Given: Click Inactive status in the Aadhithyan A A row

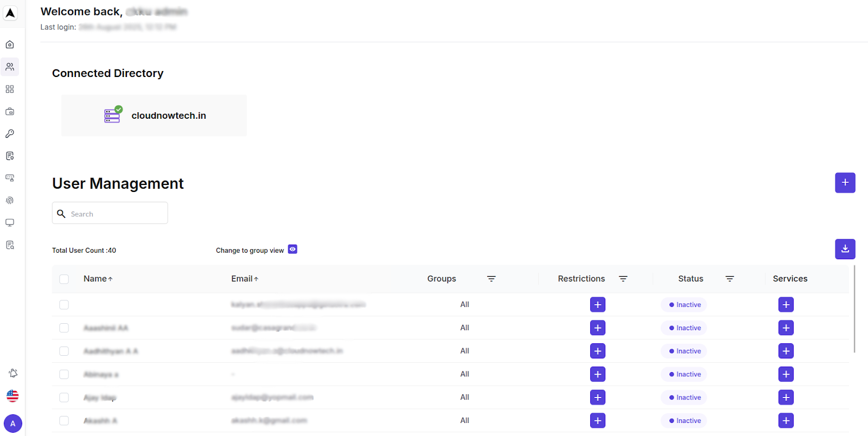Looking at the screenshot, I should 685,351.
